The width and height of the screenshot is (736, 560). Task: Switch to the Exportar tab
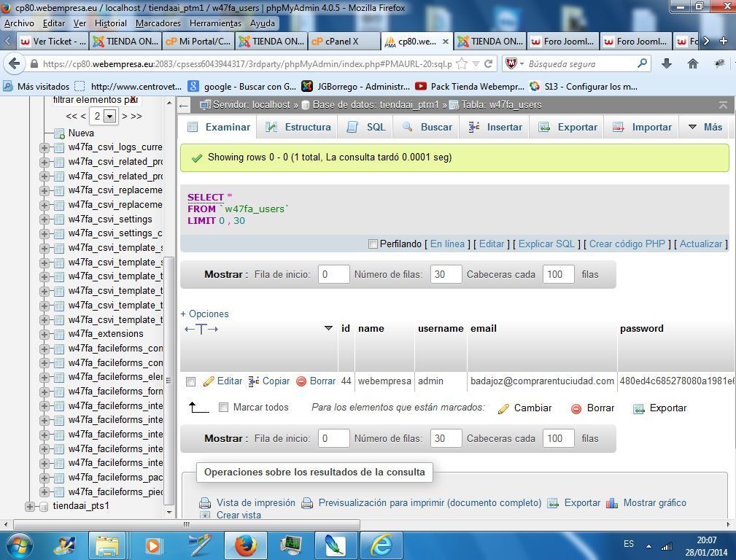click(x=568, y=127)
